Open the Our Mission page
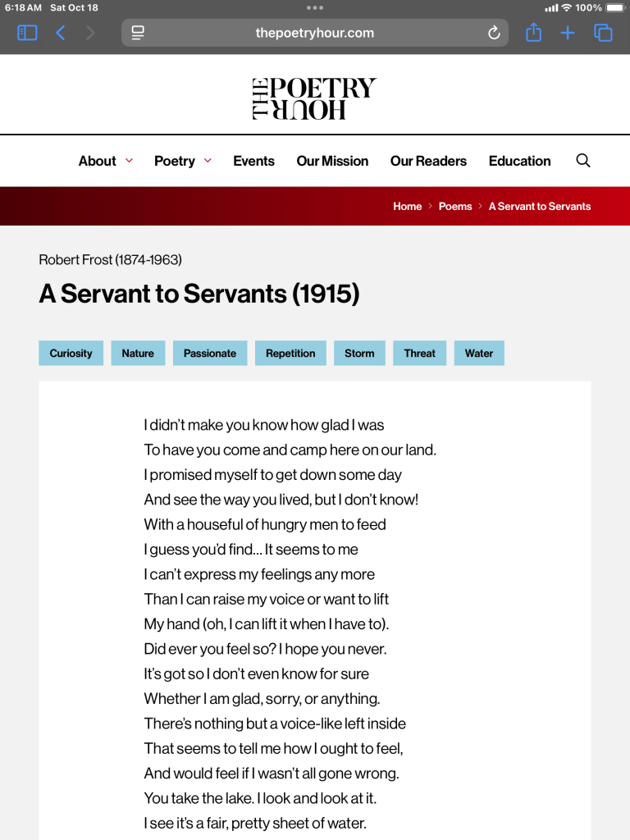 [x=332, y=161]
